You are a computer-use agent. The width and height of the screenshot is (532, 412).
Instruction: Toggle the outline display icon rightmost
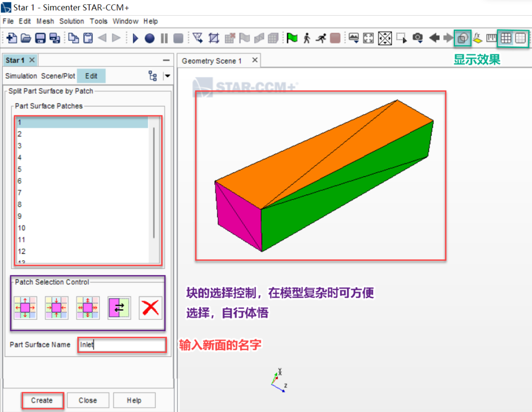pos(520,38)
